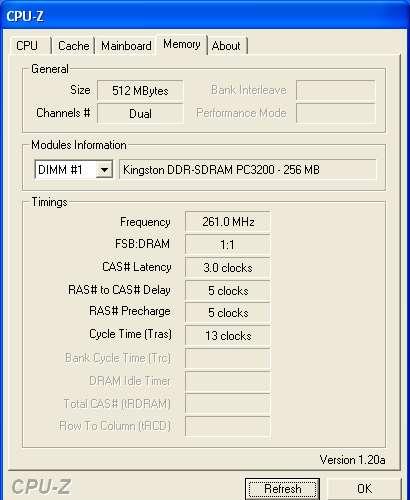Screen dimensions: 410x500
Task: Click the Cycle Time (Tras) label
Action: [x=130, y=334]
